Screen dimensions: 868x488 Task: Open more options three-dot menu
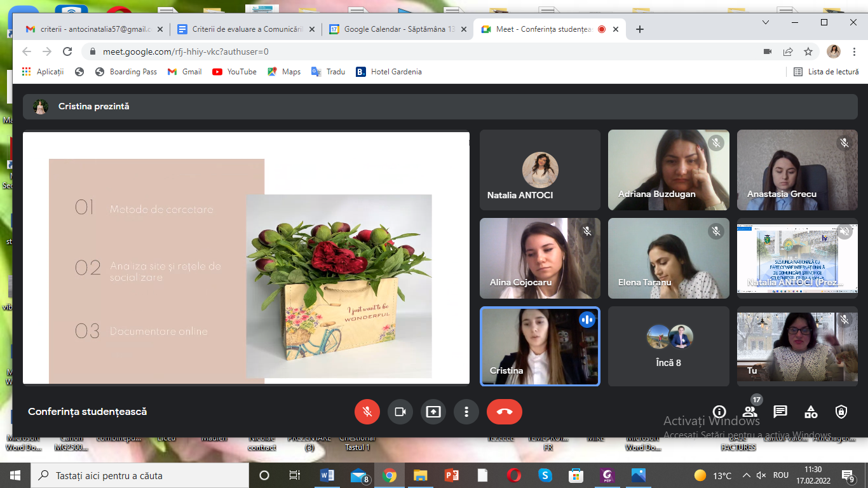tap(466, 412)
